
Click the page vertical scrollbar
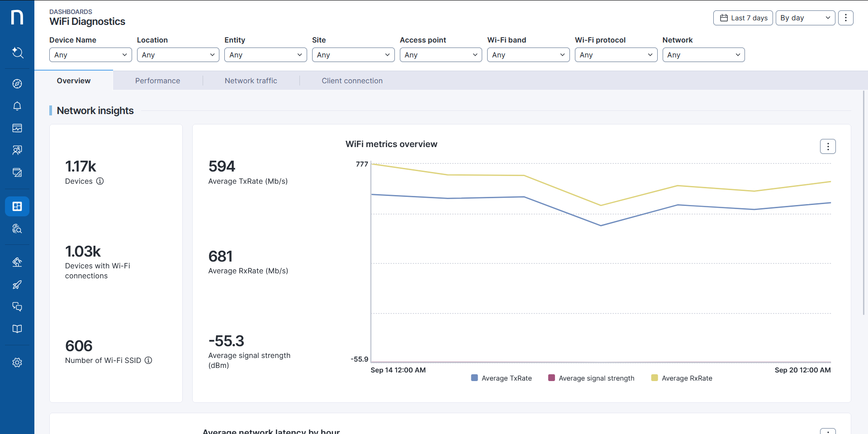(x=864, y=202)
